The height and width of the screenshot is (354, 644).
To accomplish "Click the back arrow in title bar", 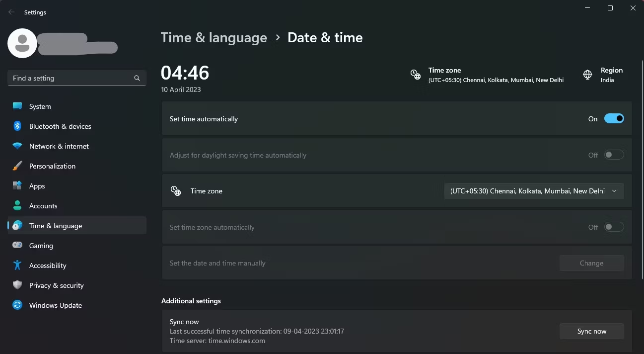I will coord(11,12).
